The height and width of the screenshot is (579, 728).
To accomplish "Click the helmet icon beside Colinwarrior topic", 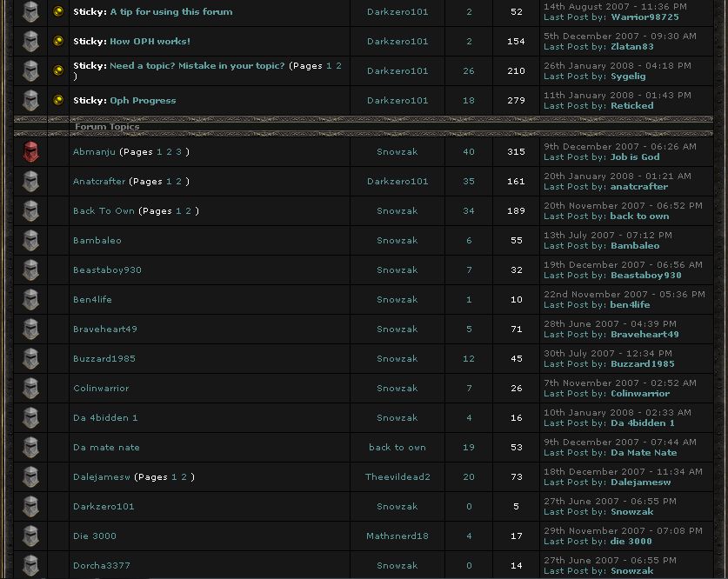I will click(x=30, y=389).
